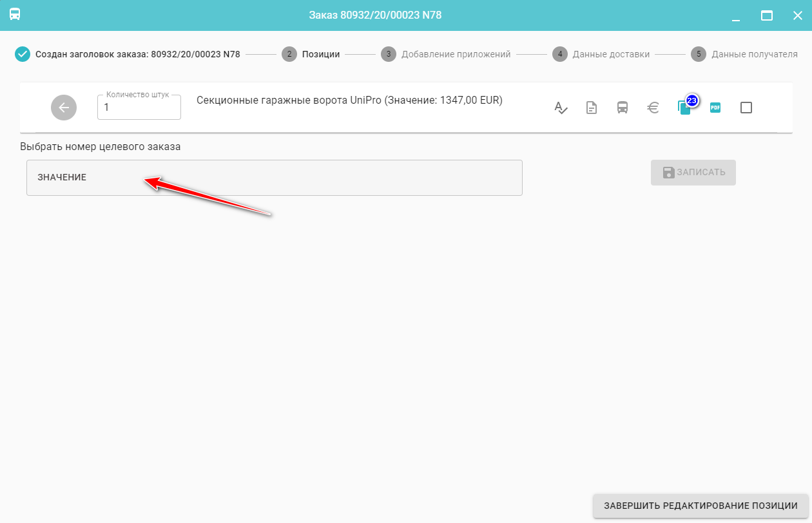
Task: Click the copy position icon with badge 23
Action: coord(684,108)
